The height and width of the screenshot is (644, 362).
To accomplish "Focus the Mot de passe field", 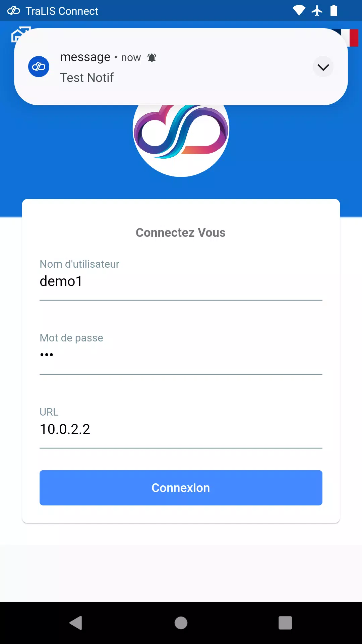I will point(181,355).
